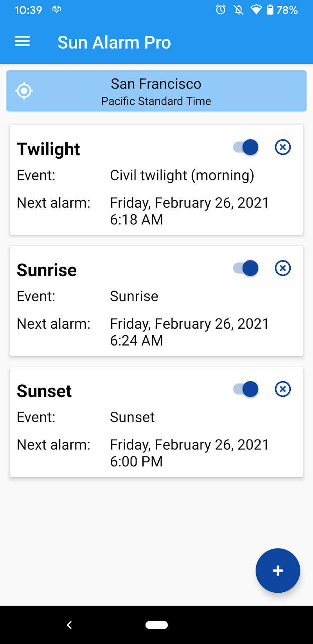Image resolution: width=313 pixels, height=644 pixels.
Task: Add a new alarm with plus button
Action: pyautogui.click(x=278, y=570)
